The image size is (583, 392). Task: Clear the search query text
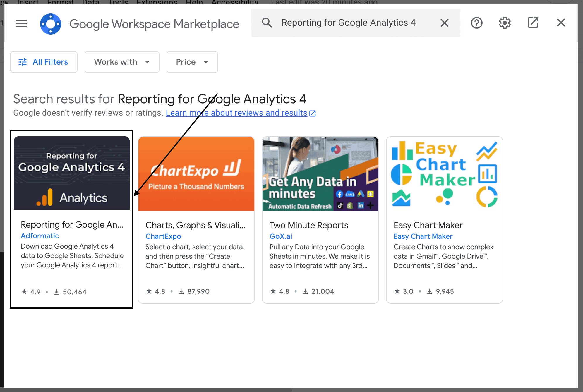445,23
